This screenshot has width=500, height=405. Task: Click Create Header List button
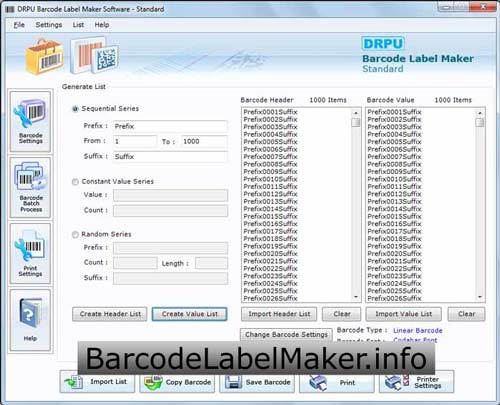click(x=110, y=314)
